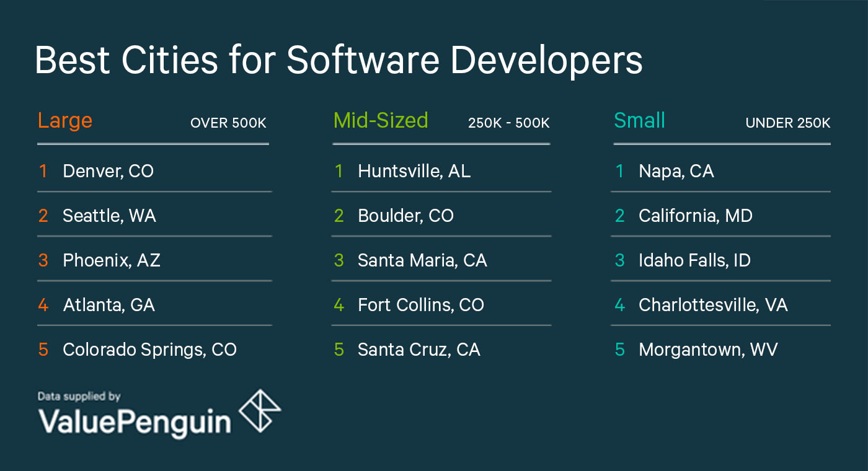868x471 pixels.
Task: Click 'California, MD' in the Small list
Action: pyautogui.click(x=696, y=216)
